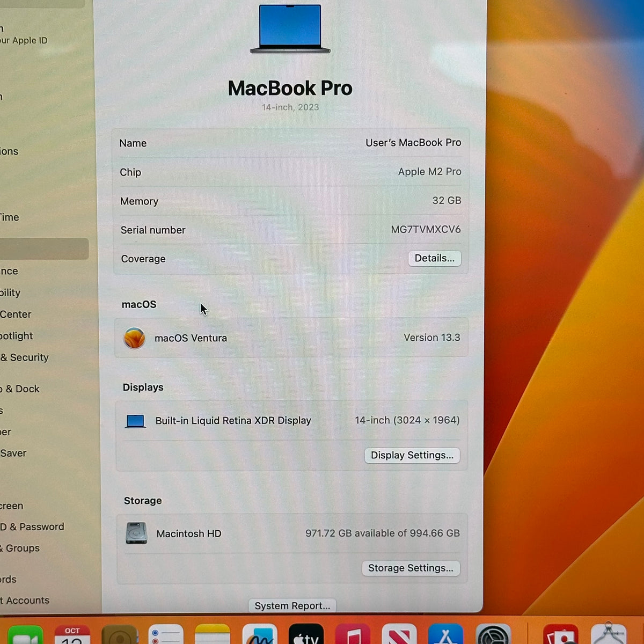
Task: Open Calendar from the dock
Action: tap(72, 635)
